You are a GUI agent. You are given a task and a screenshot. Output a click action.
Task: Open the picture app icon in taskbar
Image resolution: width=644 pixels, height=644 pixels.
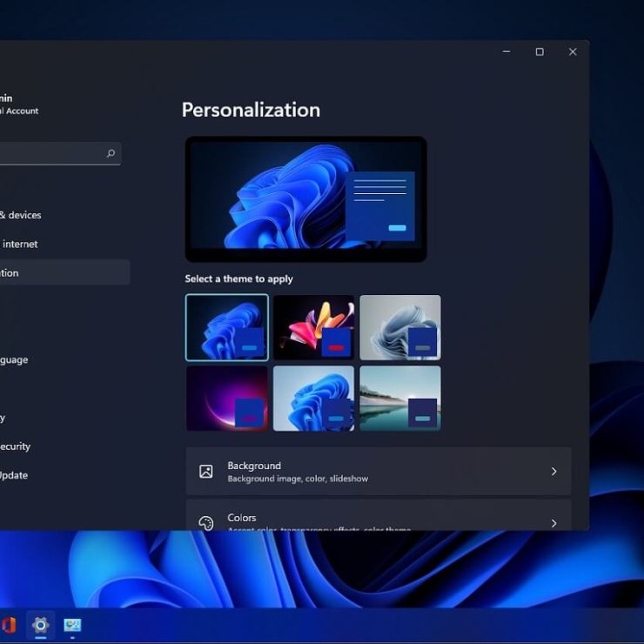click(x=72, y=625)
